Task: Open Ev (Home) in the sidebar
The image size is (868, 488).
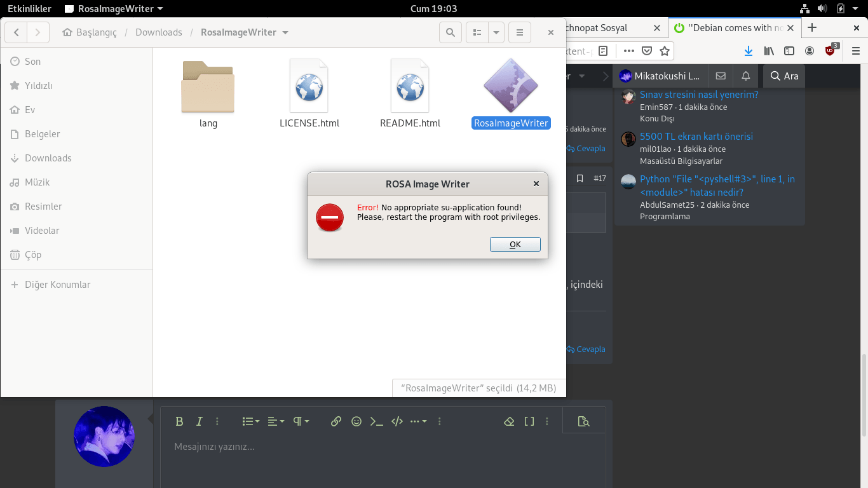Action: pos(76,110)
